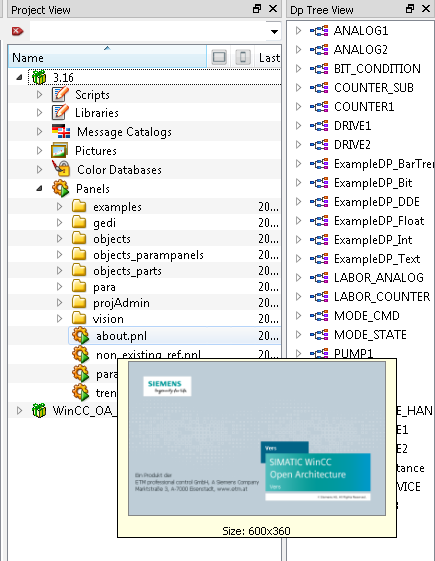Image resolution: width=435 pixels, height=561 pixels.
Task: Click the ExampleDP_BarTrend type icon
Action: [319, 164]
